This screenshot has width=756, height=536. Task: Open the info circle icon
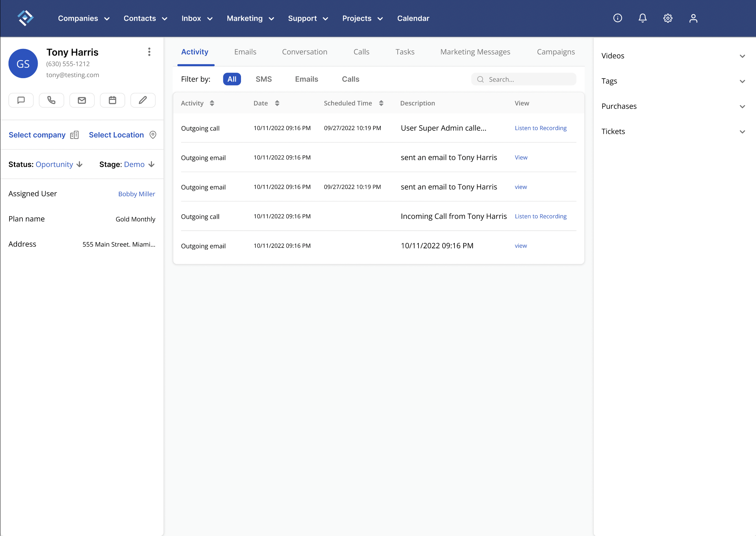tap(618, 18)
